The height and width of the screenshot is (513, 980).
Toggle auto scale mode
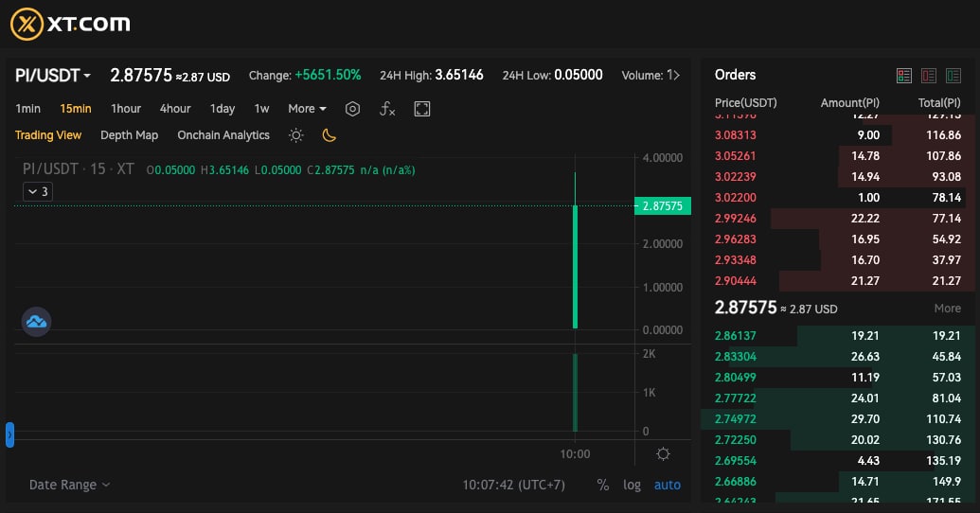tap(667, 485)
